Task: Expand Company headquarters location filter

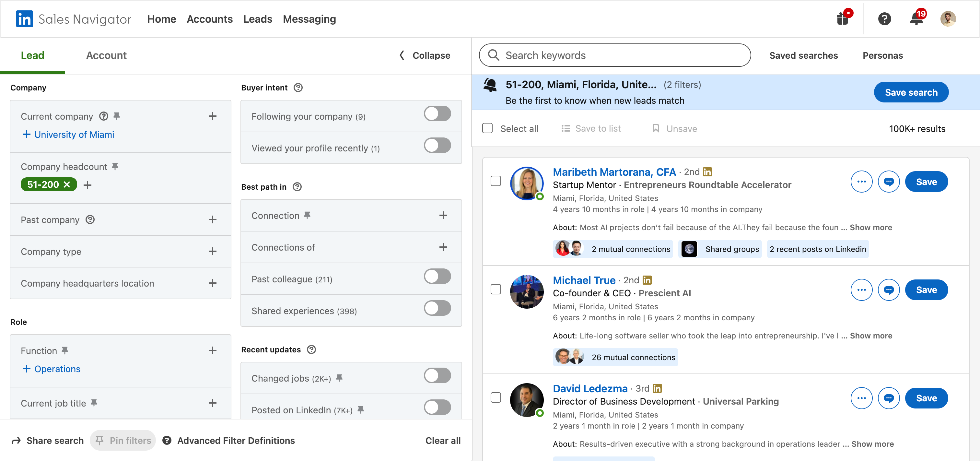Action: [212, 283]
